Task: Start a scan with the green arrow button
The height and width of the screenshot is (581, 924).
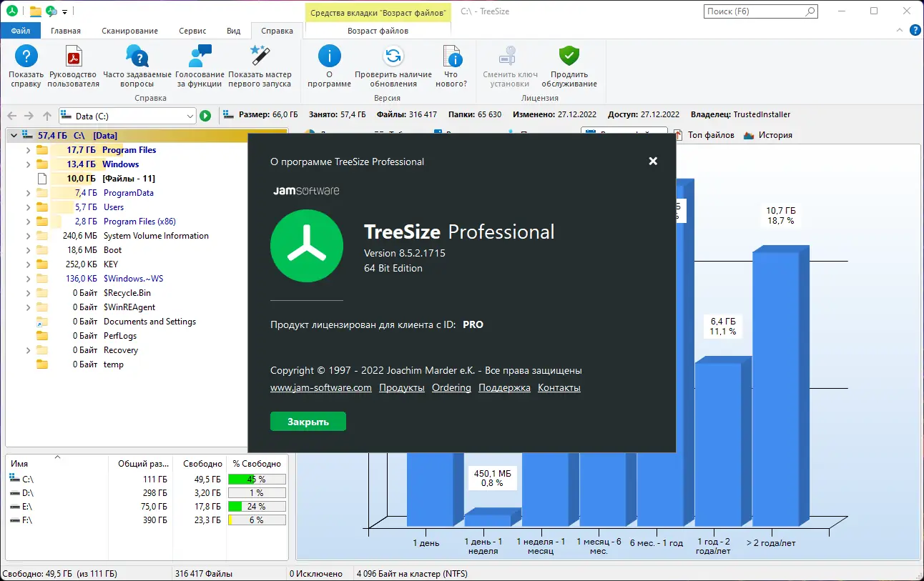Action: (205, 115)
